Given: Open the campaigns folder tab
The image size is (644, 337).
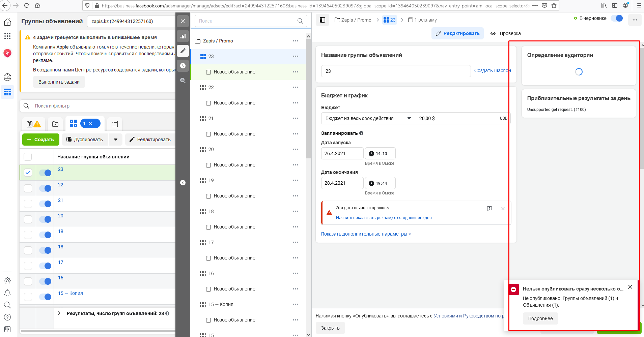Looking at the screenshot, I should pyautogui.click(x=55, y=124).
